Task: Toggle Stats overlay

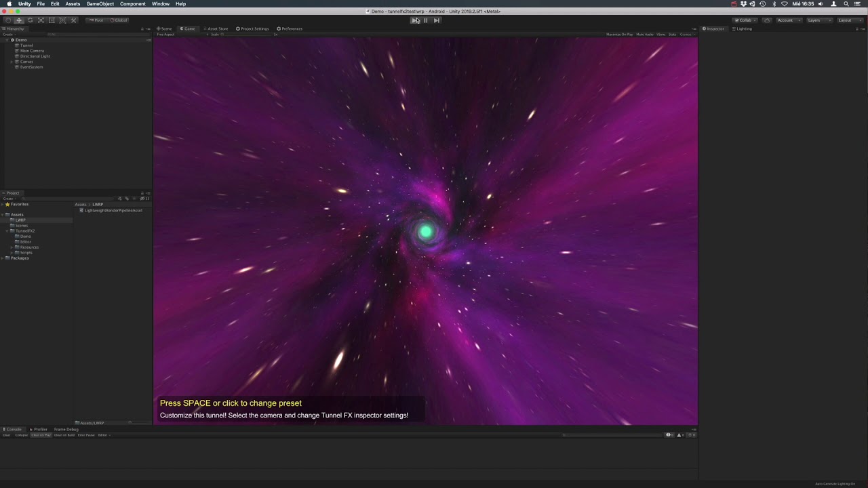Action: [x=673, y=34]
